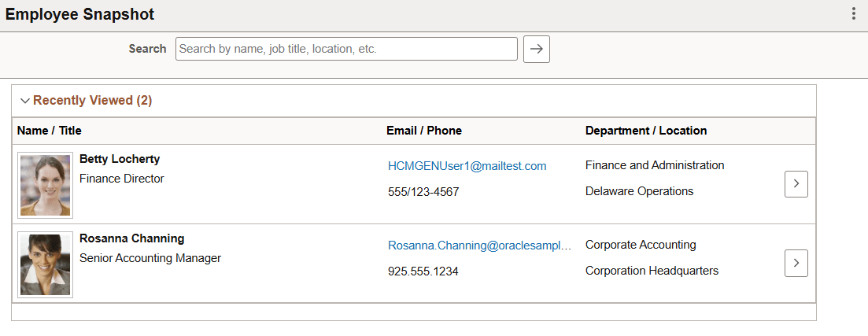Click phone number 555/123-4567
This screenshot has height=336, width=868.
423,192
